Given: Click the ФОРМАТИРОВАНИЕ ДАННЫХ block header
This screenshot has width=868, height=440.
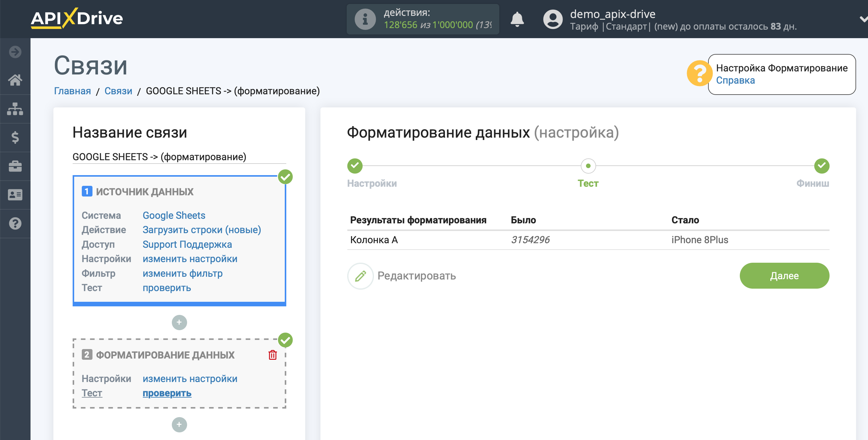Looking at the screenshot, I should coord(165,355).
